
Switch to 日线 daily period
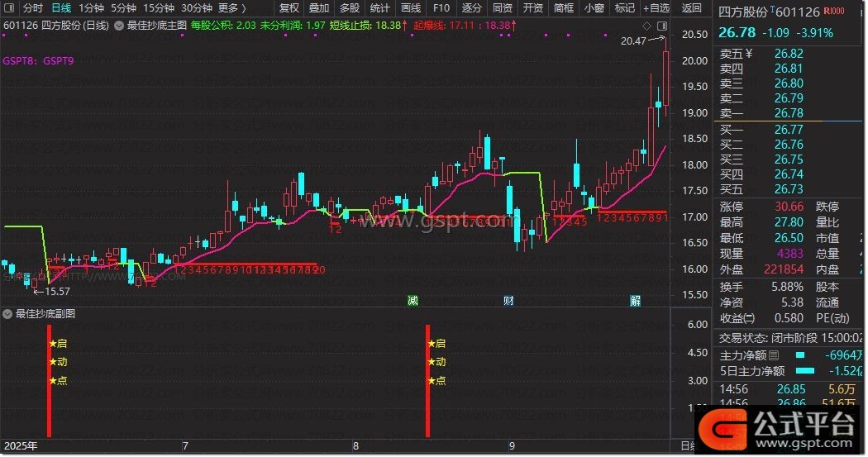61,8
